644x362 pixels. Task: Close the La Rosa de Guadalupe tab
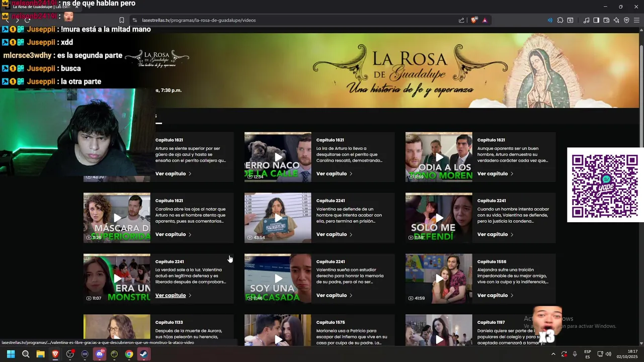point(76,7)
